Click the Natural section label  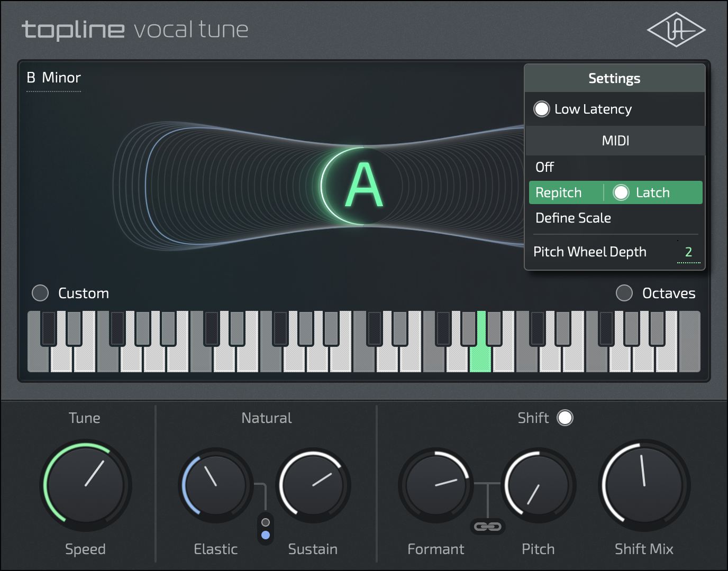267,418
